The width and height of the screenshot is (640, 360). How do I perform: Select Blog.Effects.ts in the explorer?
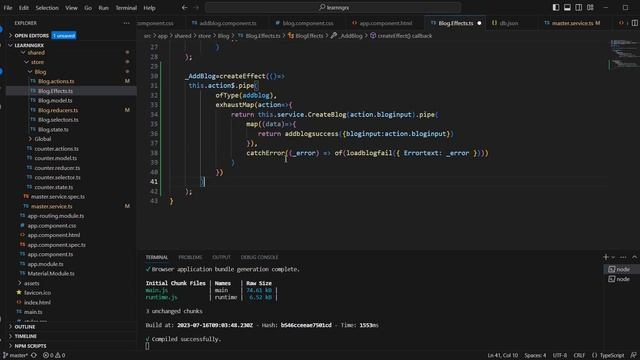[x=55, y=91]
